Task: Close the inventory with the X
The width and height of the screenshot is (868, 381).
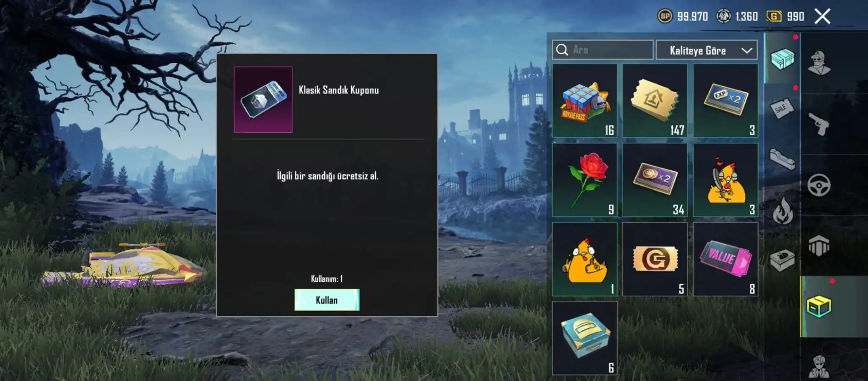Action: point(822,17)
